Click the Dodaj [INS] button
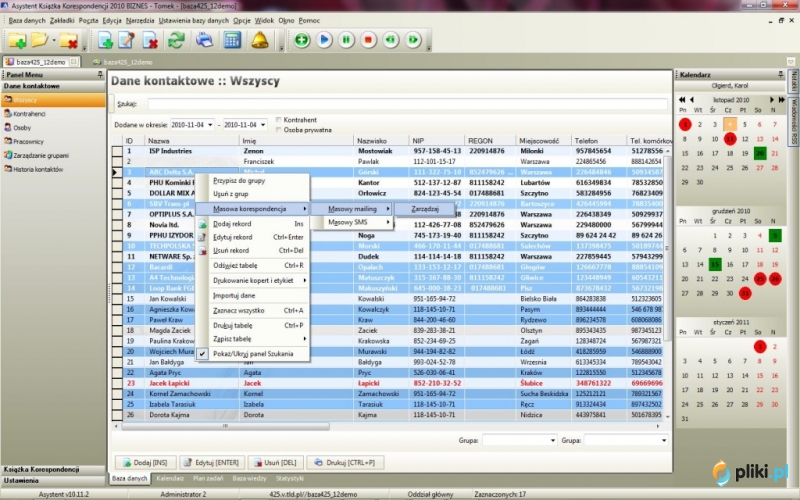800x500 pixels. tap(145, 463)
